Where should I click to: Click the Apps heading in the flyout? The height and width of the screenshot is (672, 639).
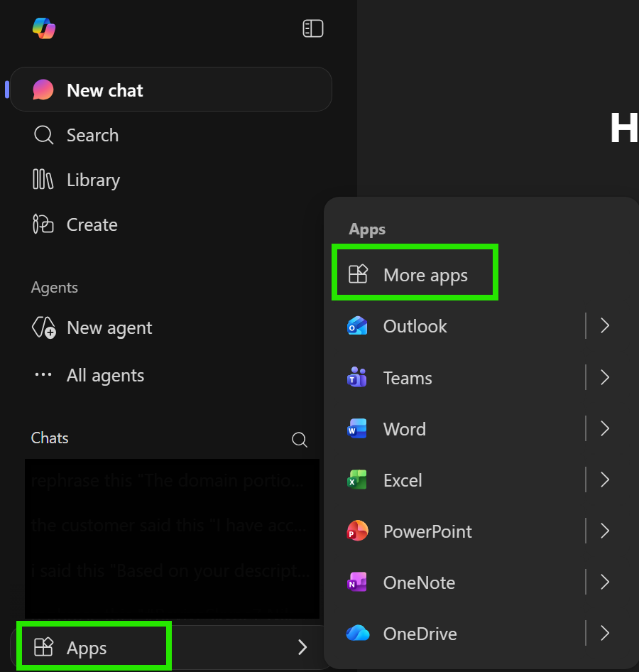367,229
